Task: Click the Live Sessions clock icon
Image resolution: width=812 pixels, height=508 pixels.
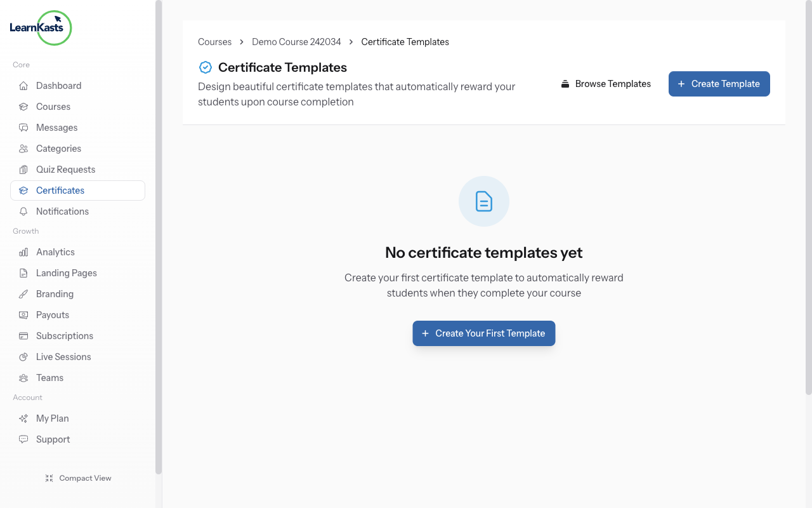Action: (23, 356)
